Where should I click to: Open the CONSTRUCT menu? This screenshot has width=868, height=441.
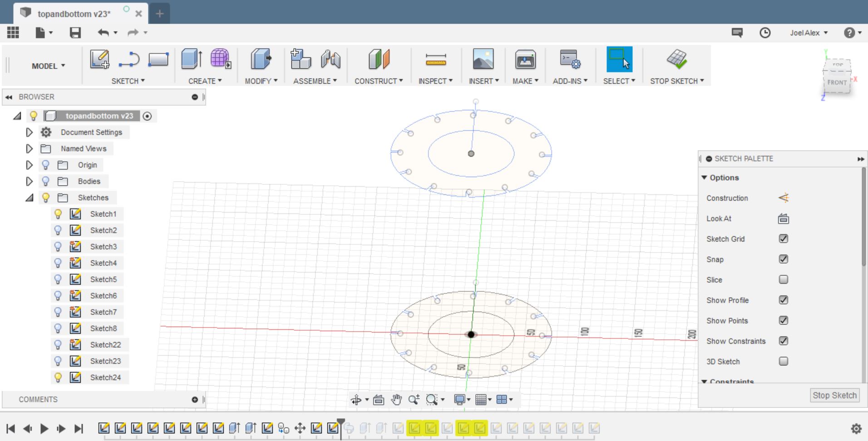(379, 81)
